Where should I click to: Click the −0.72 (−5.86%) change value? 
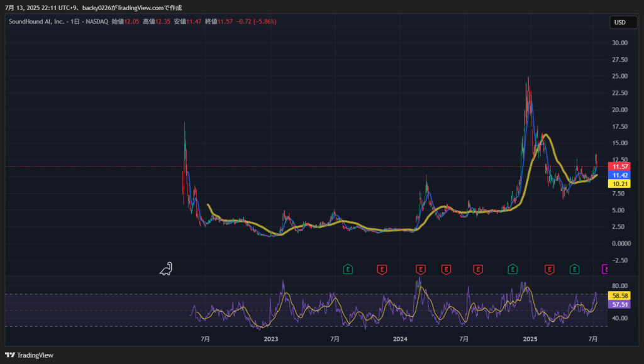click(x=257, y=21)
